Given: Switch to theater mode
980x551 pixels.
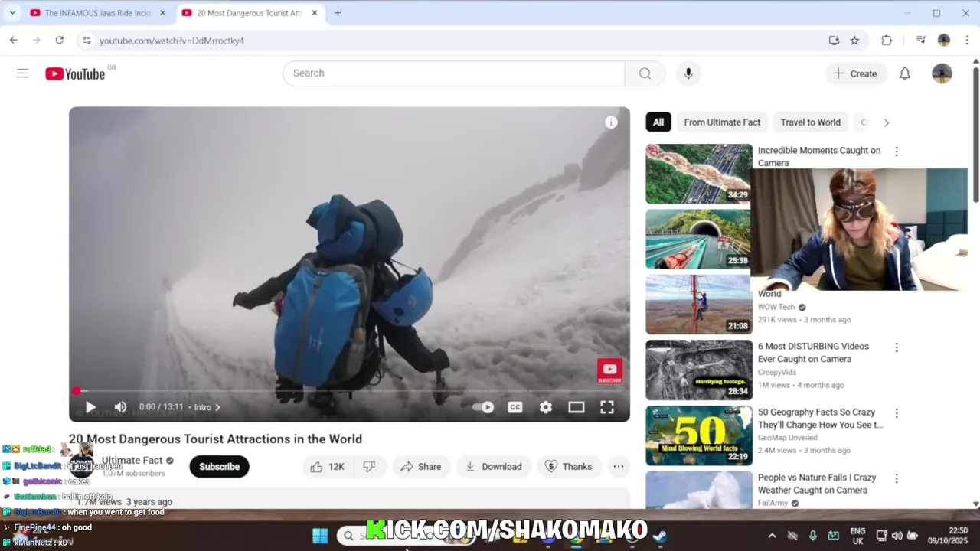Looking at the screenshot, I should point(577,407).
